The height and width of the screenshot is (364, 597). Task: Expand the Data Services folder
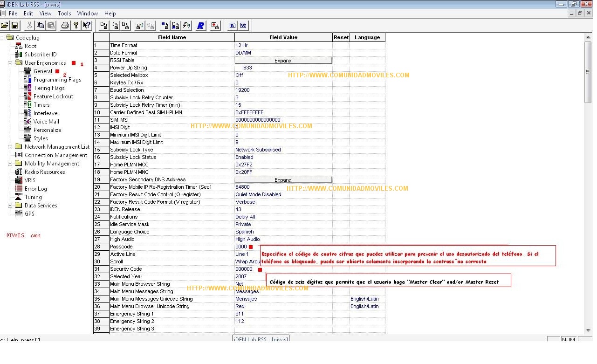(x=10, y=206)
